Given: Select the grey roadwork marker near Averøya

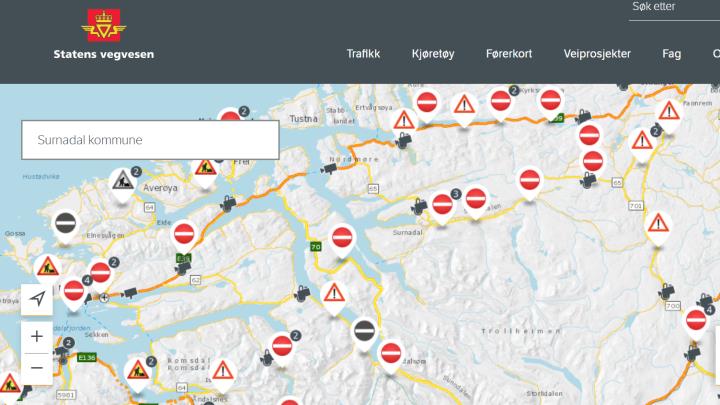Looking at the screenshot, I should click(123, 184).
